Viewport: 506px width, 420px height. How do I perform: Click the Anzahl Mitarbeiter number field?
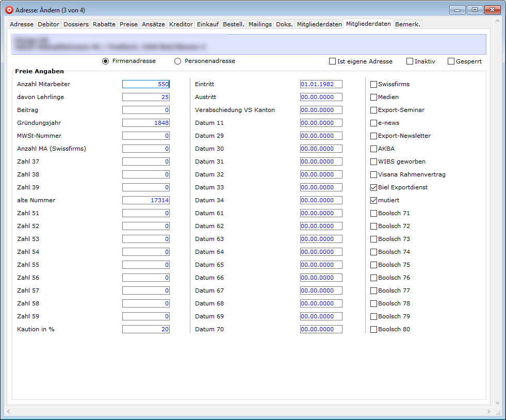pyautogui.click(x=145, y=85)
